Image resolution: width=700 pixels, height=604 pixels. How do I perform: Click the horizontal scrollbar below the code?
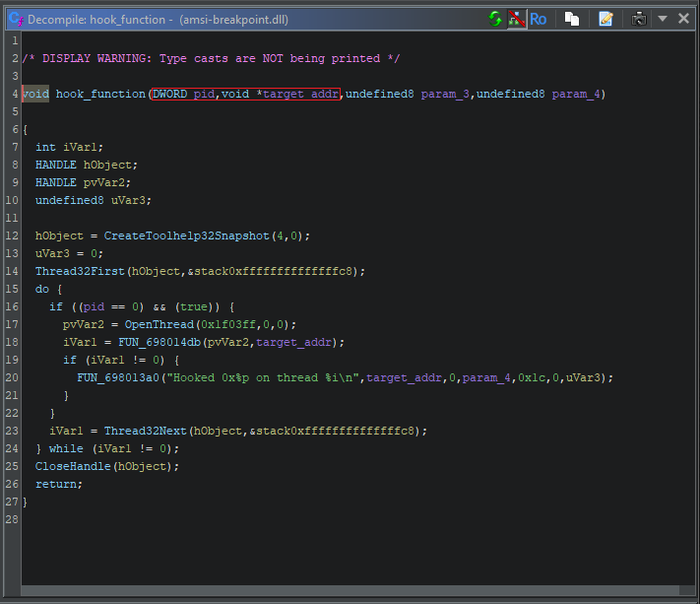point(350,590)
